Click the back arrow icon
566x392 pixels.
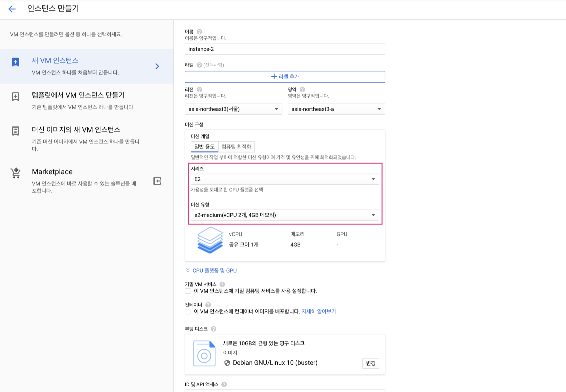coord(12,9)
